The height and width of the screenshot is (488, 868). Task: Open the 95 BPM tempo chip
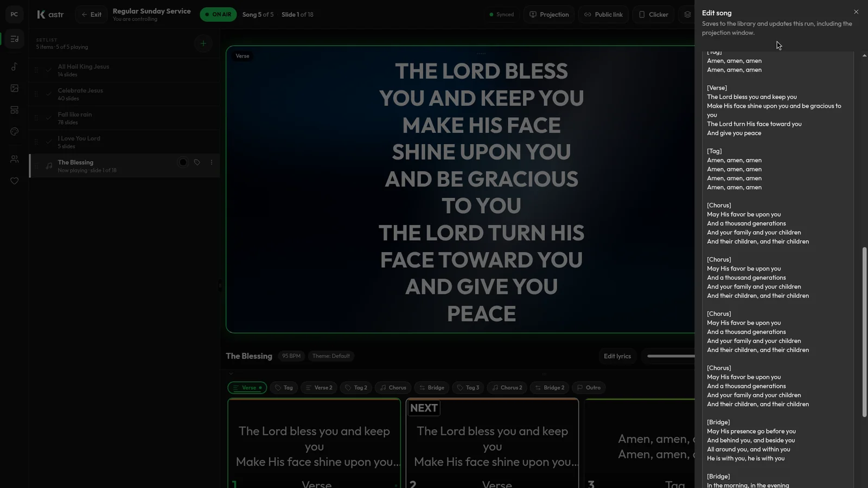coord(291,356)
